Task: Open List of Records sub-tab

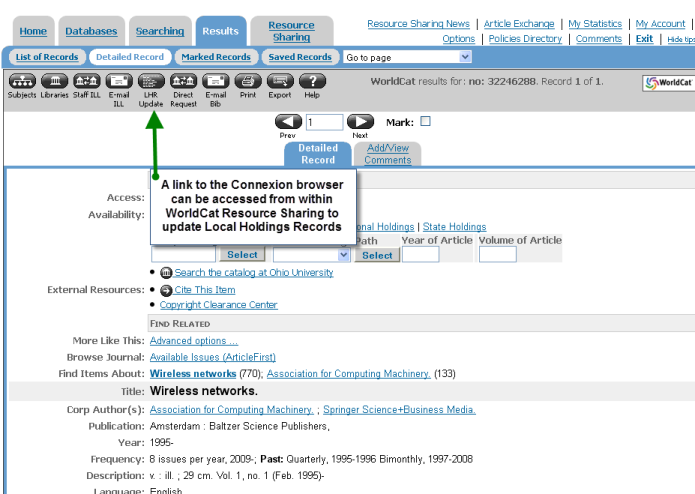Action: pos(47,57)
